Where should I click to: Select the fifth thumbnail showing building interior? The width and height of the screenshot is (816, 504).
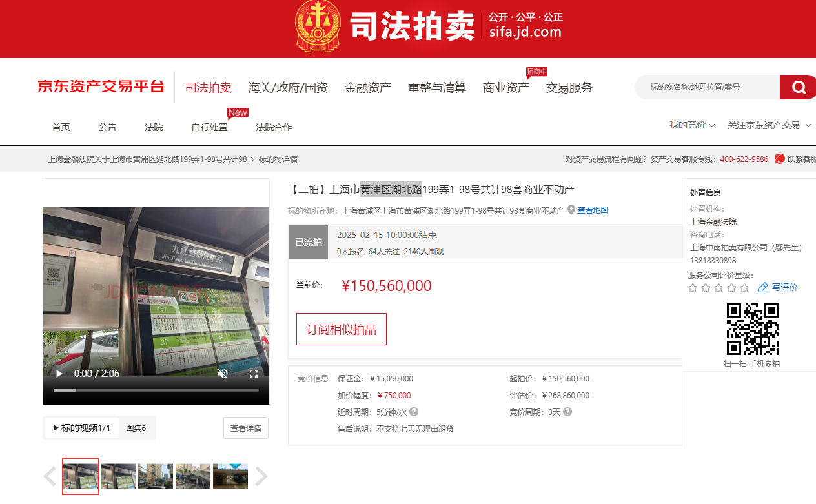230,476
